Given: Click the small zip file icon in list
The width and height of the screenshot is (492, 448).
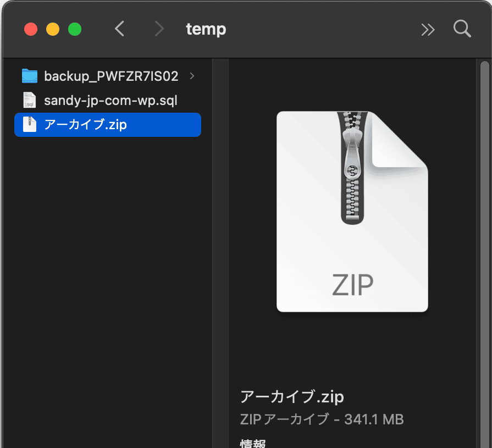Looking at the screenshot, I should coord(29,125).
